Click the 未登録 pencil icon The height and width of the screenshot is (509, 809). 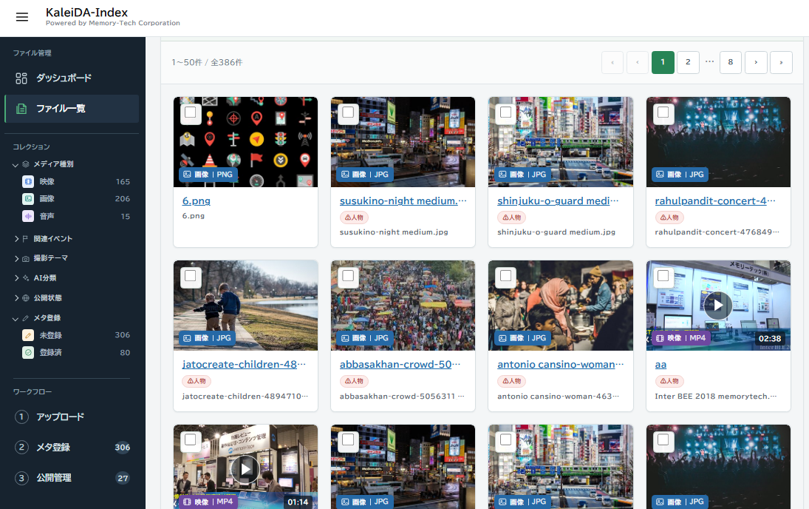pos(28,335)
